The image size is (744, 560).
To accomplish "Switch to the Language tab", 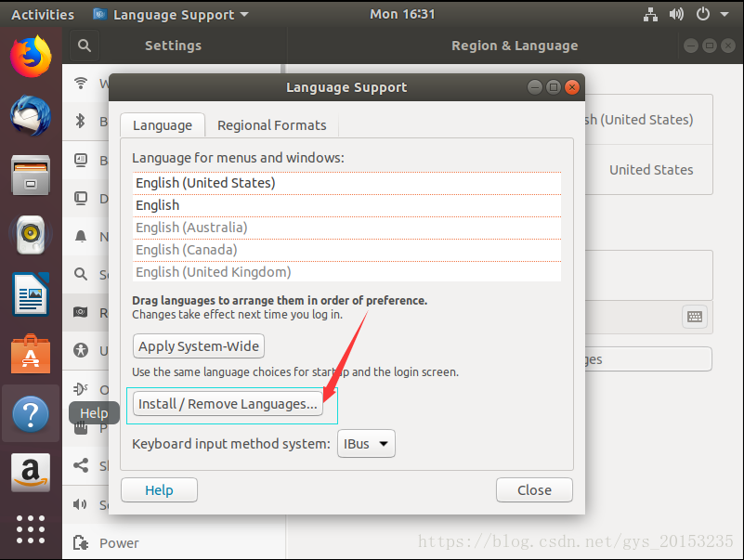I will click(163, 125).
